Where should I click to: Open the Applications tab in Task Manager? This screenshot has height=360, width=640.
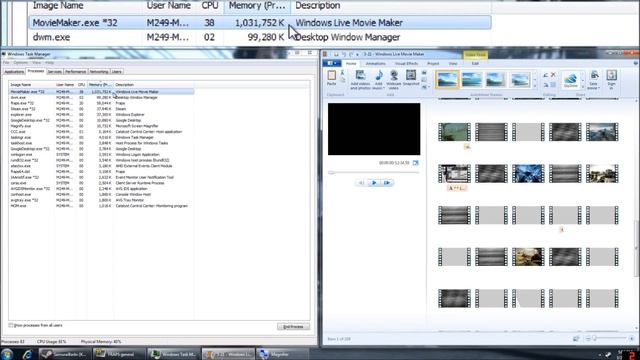14,71
